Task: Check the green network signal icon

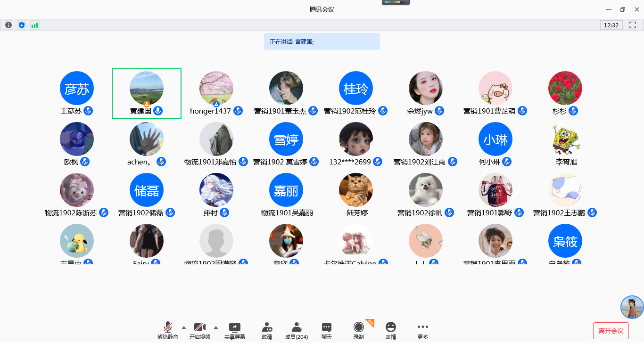Action: coord(34,25)
